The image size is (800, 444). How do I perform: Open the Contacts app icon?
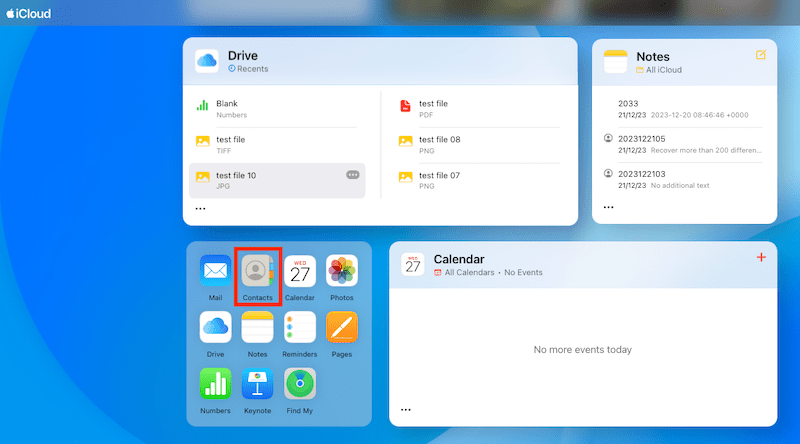(x=257, y=271)
